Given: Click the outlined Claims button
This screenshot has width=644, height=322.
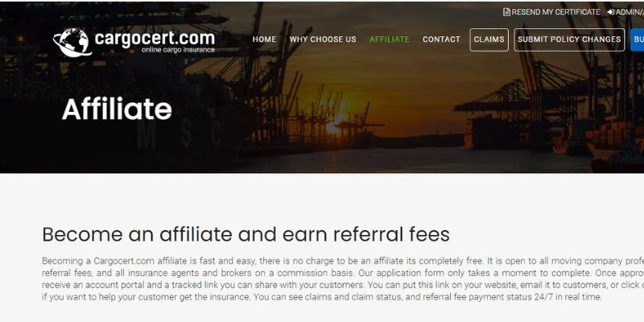Looking at the screenshot, I should coord(489,39).
